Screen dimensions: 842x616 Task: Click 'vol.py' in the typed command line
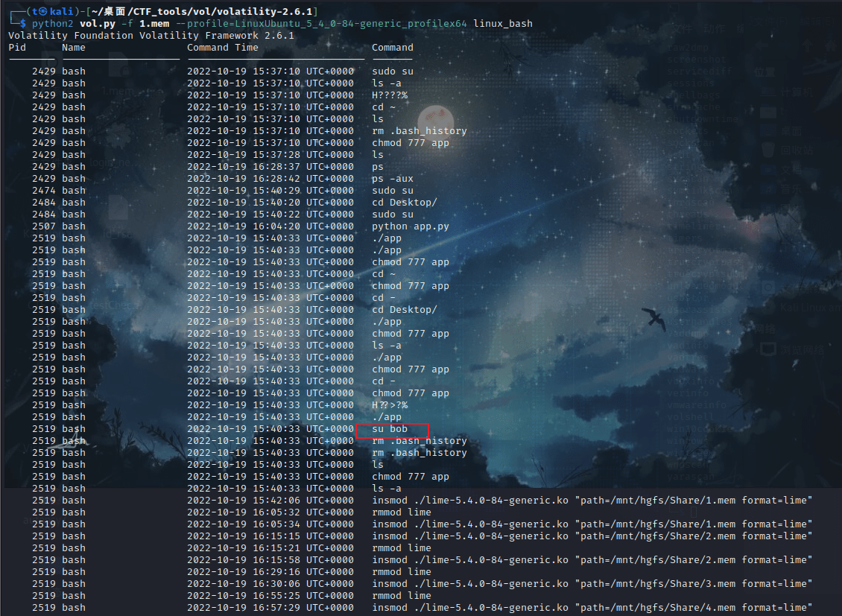(x=98, y=24)
